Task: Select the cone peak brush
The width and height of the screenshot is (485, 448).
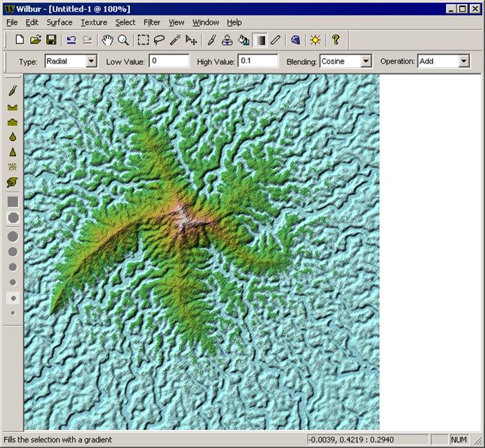Action: pyautogui.click(x=12, y=151)
